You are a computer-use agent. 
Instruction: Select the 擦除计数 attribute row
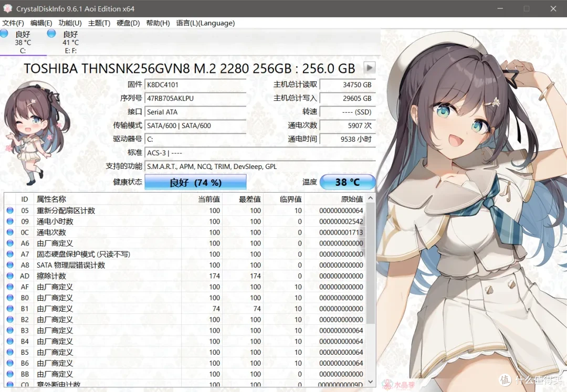(185, 276)
